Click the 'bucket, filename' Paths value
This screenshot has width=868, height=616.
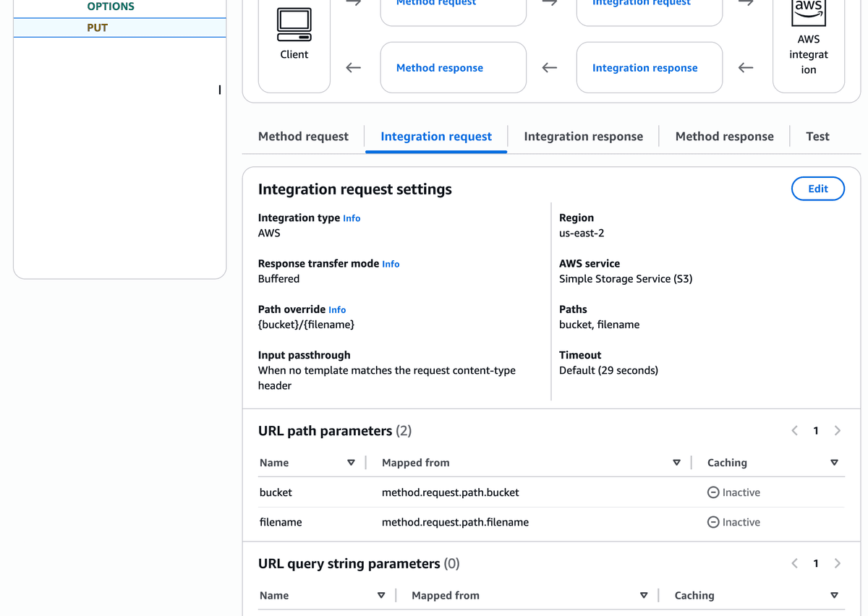tap(599, 325)
